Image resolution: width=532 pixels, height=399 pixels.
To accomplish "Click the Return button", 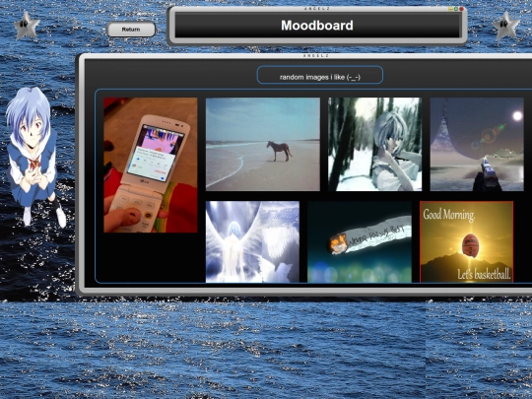I will [x=131, y=30].
